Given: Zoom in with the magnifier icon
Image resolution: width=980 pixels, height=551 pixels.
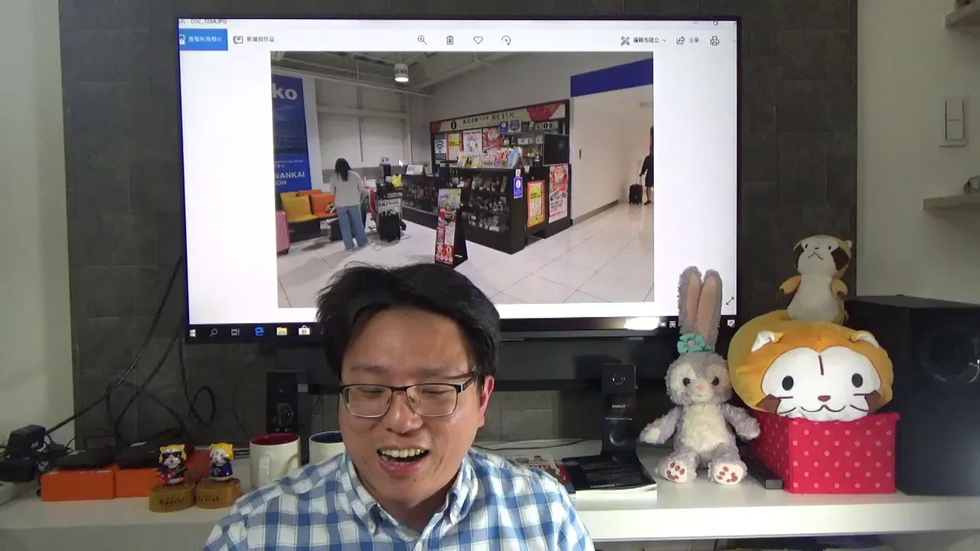Looking at the screenshot, I should click(422, 40).
